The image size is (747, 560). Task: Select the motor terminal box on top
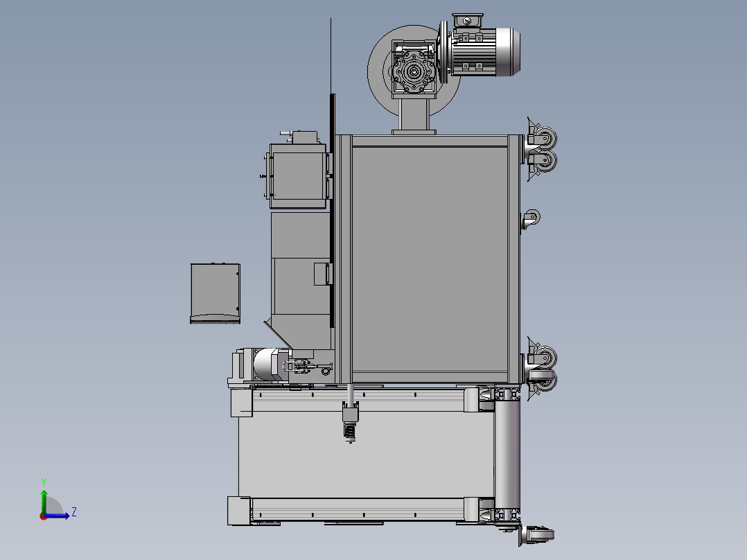coord(467,21)
